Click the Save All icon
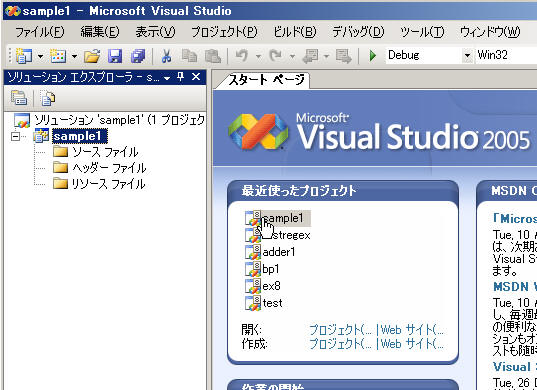The image size is (537, 390). coord(138,56)
